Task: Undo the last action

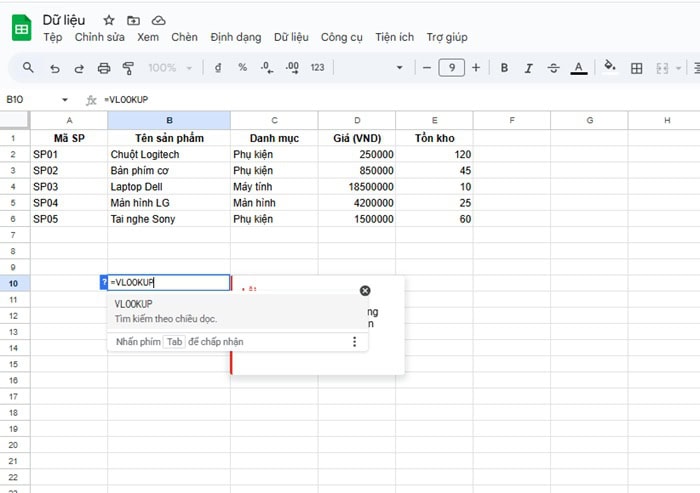Action: [x=54, y=68]
